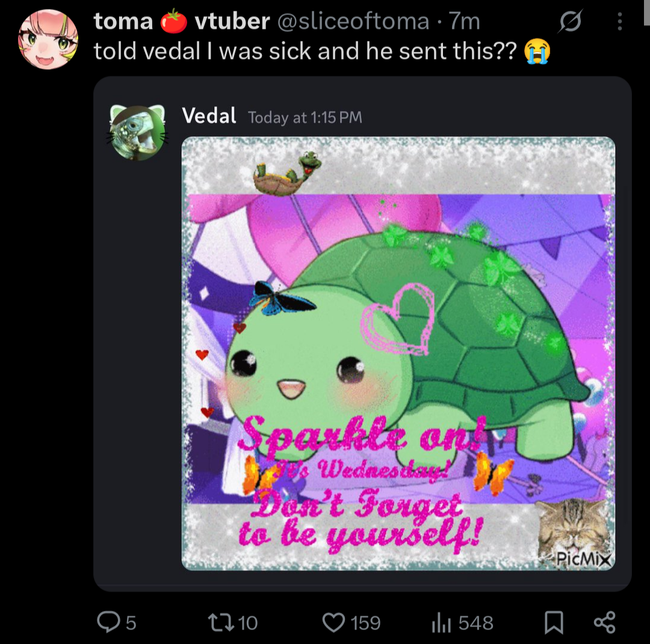Viewport: 650px width, 644px height.
Task: Share the tweet via share icon
Action: (x=605, y=622)
